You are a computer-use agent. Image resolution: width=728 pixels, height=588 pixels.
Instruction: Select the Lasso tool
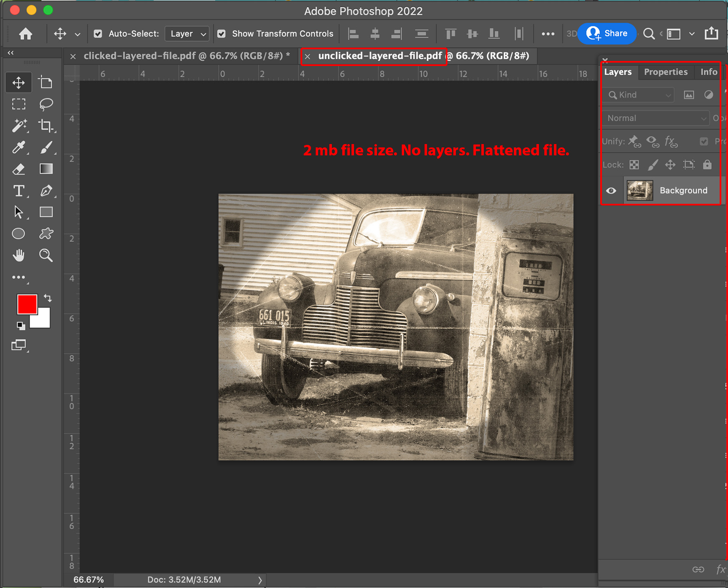(46, 104)
